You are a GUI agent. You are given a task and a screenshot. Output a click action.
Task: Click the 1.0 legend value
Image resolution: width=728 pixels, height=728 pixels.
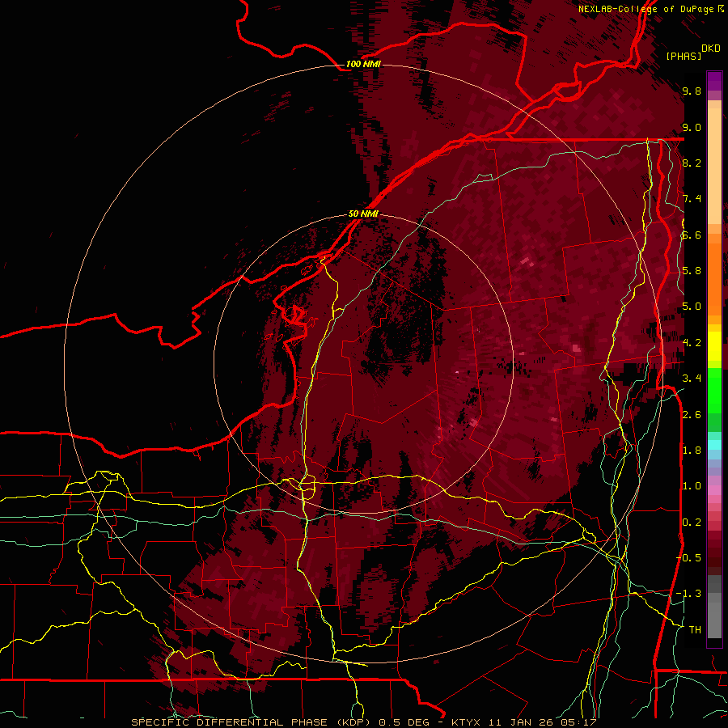(692, 486)
